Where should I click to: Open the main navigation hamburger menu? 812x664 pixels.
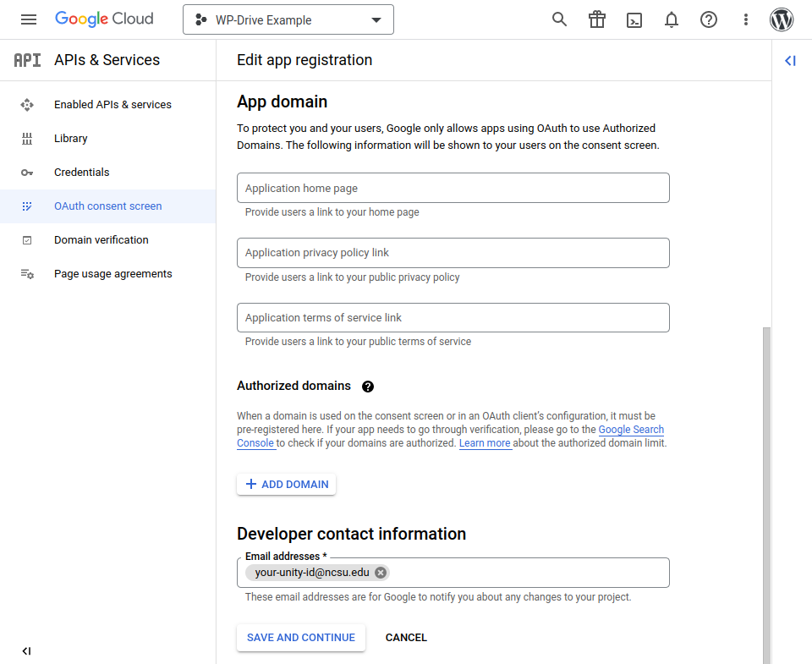coord(29,19)
